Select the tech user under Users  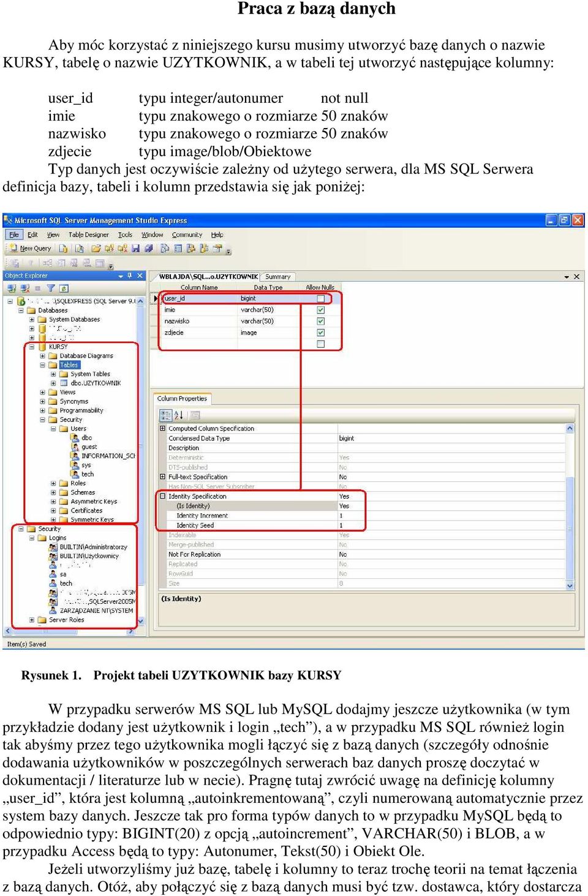[x=88, y=474]
